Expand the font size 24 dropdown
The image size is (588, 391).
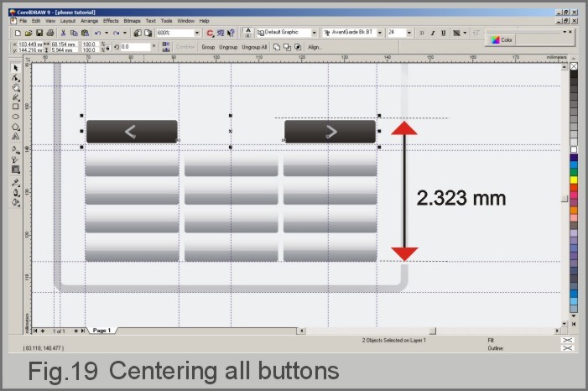pyautogui.click(x=409, y=33)
